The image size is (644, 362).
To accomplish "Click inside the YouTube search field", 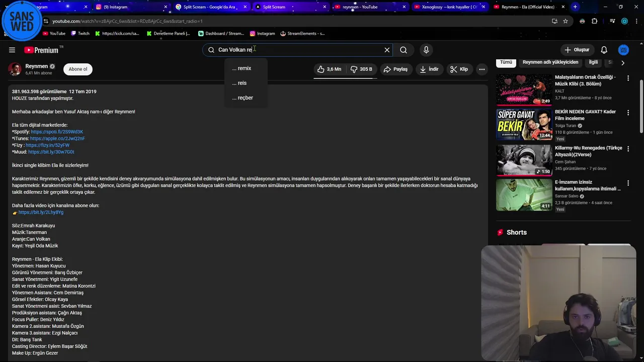I will pyautogui.click(x=297, y=50).
